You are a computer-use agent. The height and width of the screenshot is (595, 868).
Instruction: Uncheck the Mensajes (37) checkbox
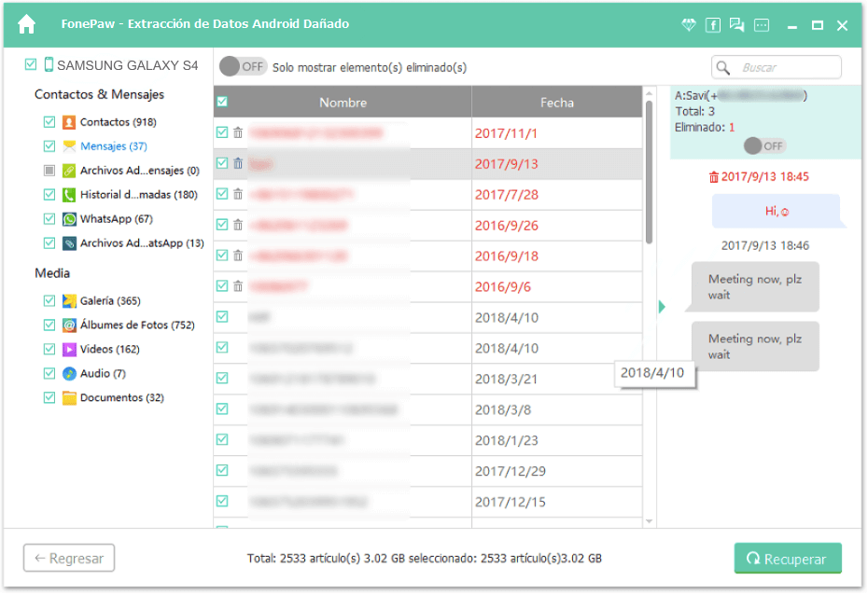coord(49,146)
